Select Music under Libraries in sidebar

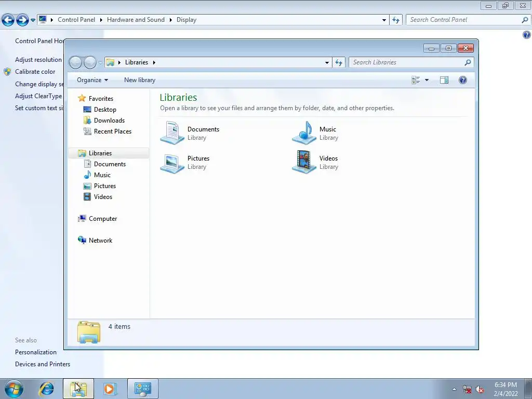coord(102,175)
